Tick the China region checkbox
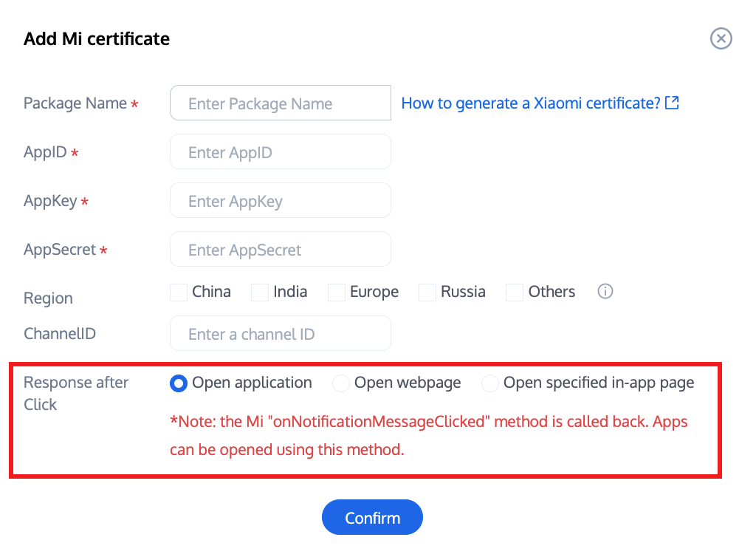 coord(179,293)
